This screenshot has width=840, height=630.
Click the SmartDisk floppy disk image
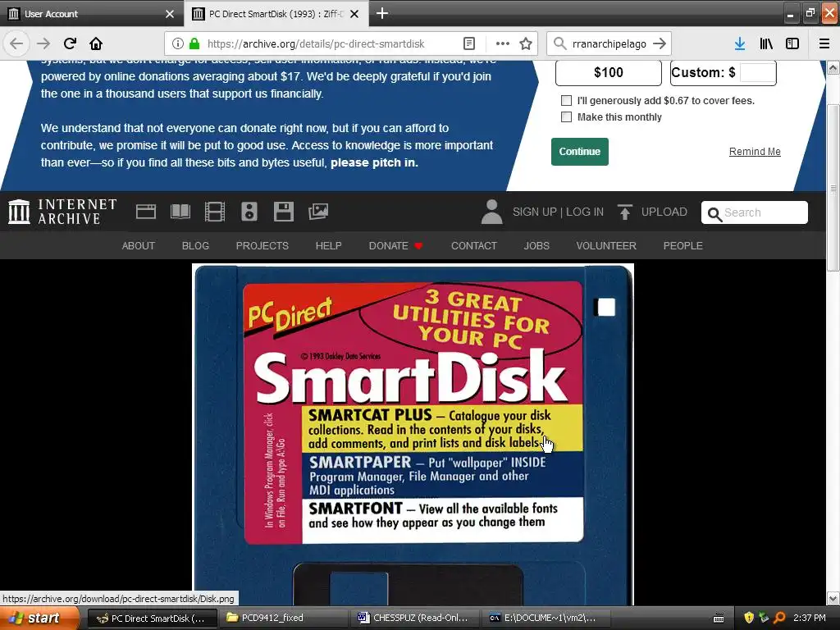(x=413, y=435)
